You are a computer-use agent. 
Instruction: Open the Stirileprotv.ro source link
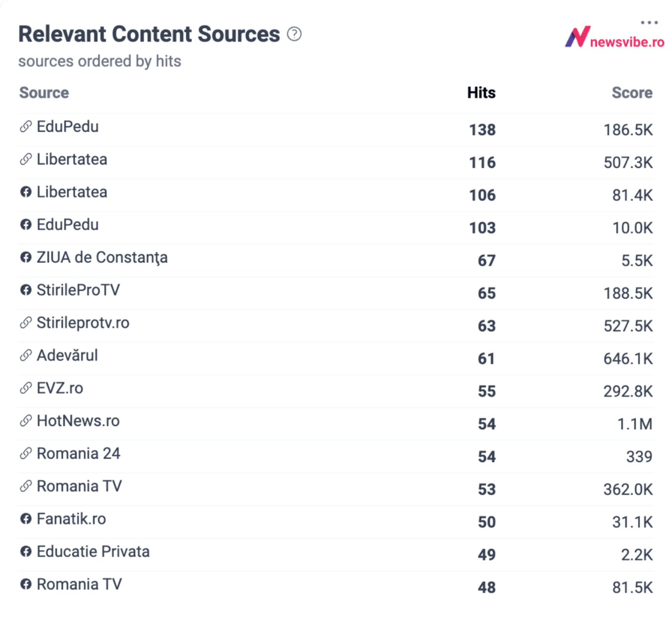[83, 323]
